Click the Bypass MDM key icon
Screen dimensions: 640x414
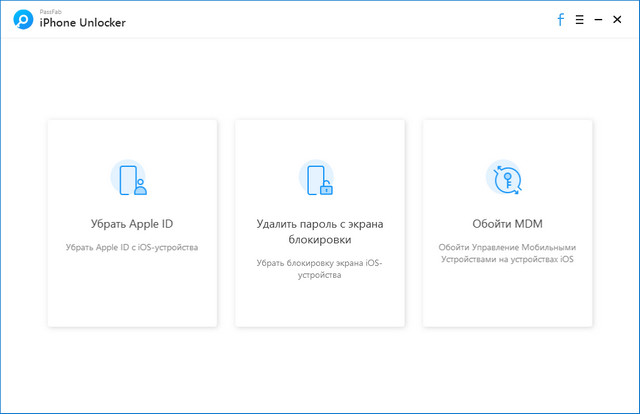[x=507, y=178]
